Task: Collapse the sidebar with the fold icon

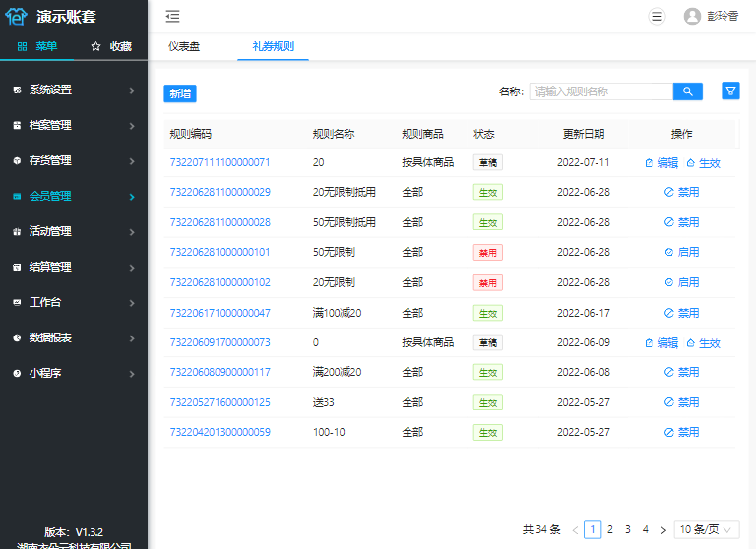Action: tap(172, 17)
